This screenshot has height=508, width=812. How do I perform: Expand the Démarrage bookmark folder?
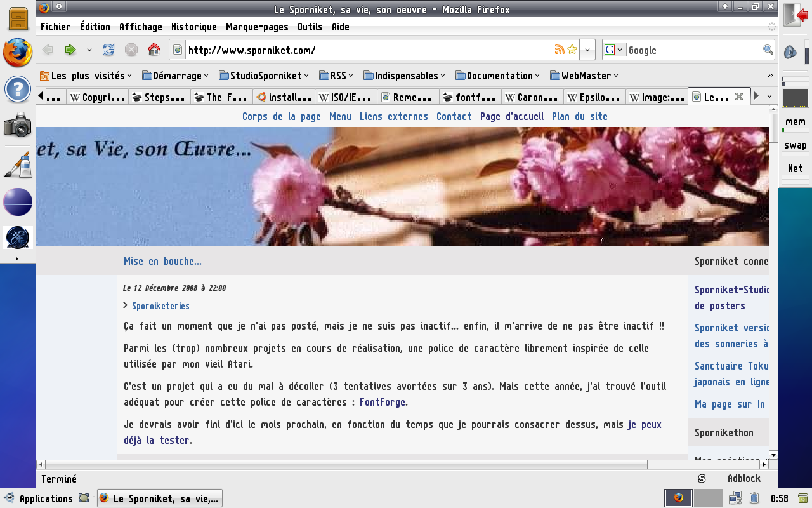click(176, 76)
